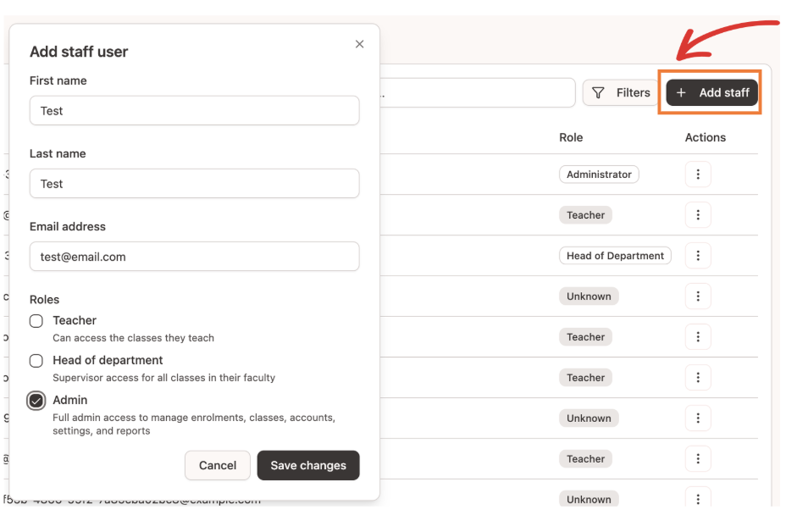
Task: Cancel adding the staff user
Action: (x=218, y=465)
